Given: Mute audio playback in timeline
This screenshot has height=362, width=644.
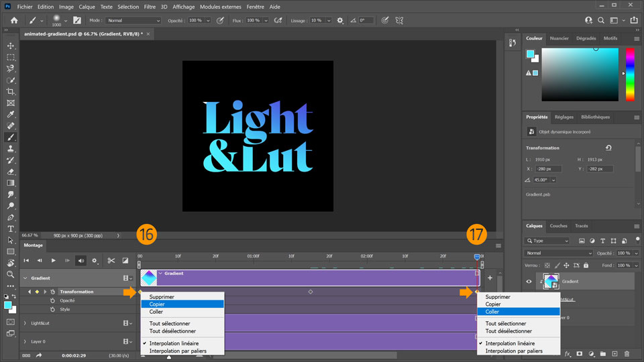Looking at the screenshot, I should (x=80, y=261).
